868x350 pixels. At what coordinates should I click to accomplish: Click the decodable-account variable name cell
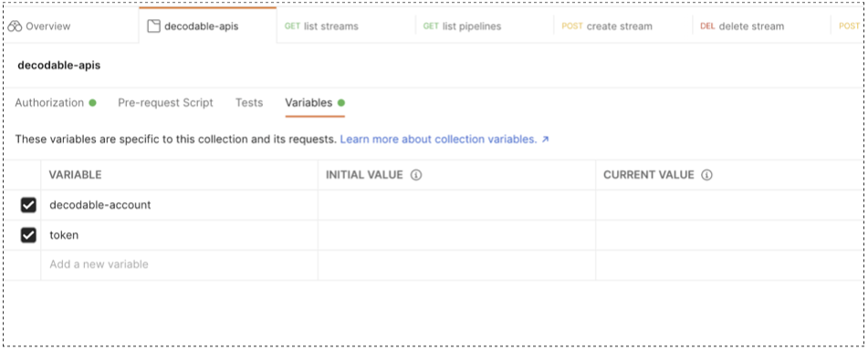click(180, 205)
